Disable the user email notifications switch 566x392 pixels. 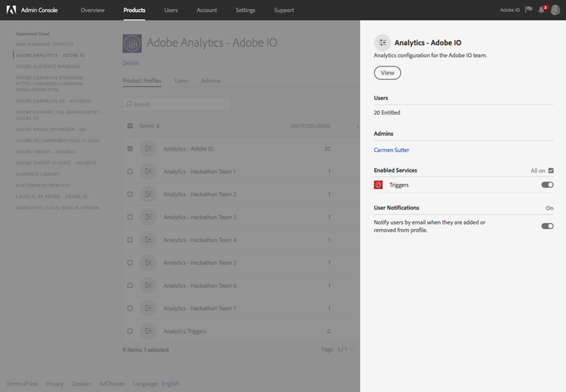(547, 226)
